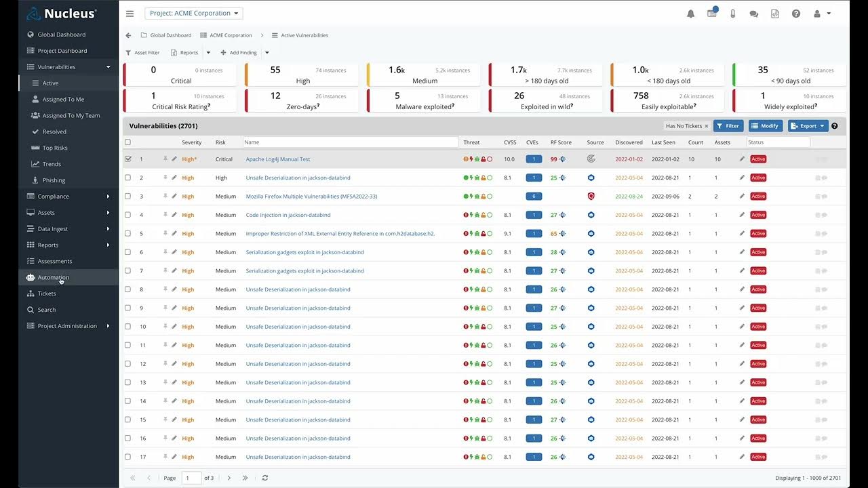Click the help icon beside Export
The width and height of the screenshot is (868, 488).
[835, 126]
